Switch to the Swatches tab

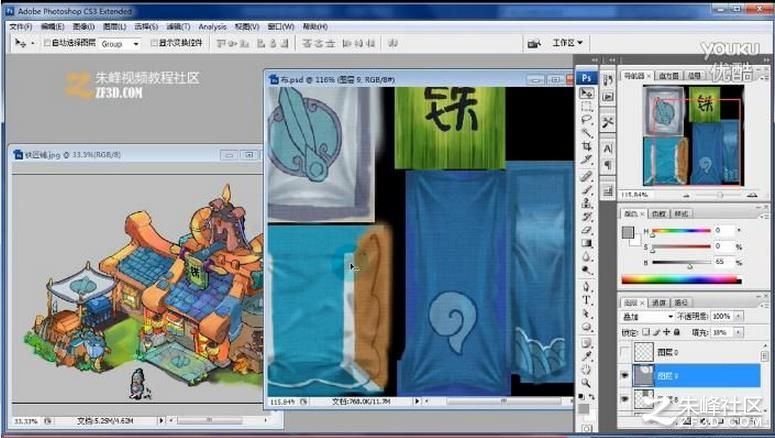[658, 214]
